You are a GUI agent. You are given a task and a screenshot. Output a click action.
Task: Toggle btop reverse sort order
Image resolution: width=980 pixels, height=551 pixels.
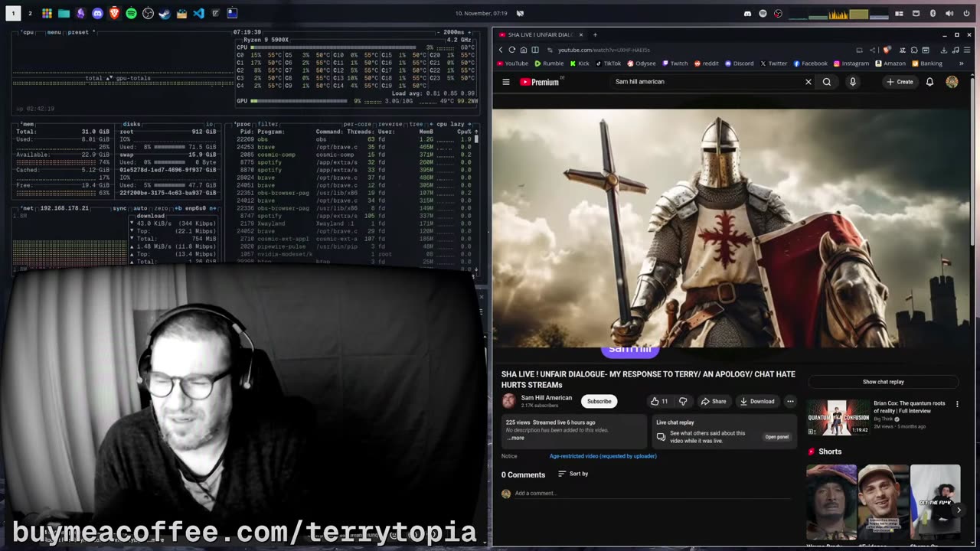click(x=391, y=124)
